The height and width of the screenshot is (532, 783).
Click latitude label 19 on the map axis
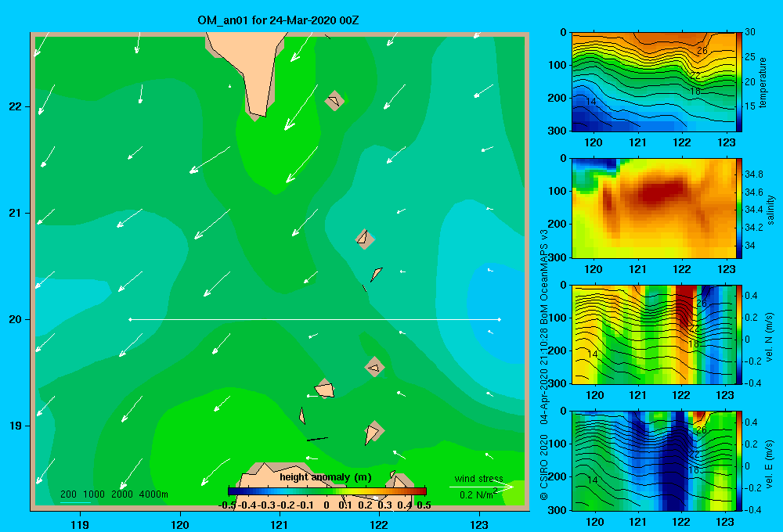[16, 426]
